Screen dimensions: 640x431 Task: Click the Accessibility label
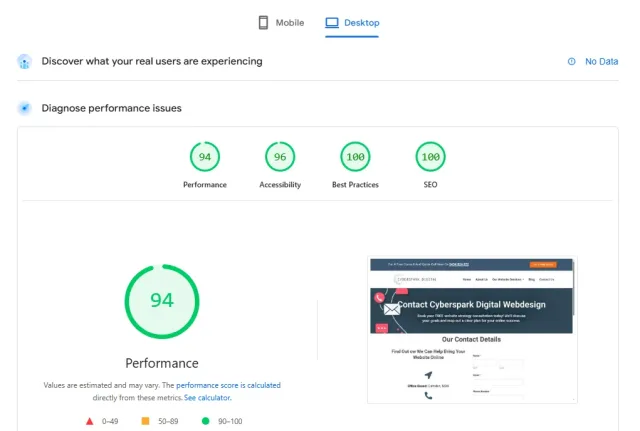point(280,184)
